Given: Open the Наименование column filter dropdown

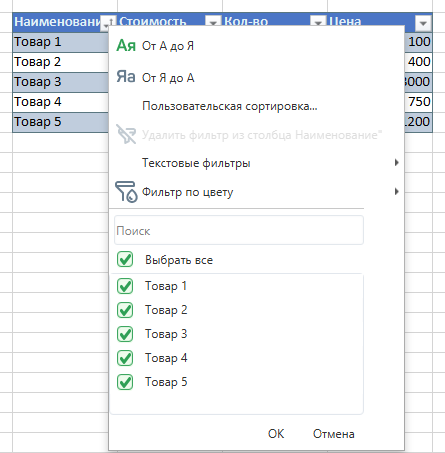Looking at the screenshot, I should click(x=108, y=23).
